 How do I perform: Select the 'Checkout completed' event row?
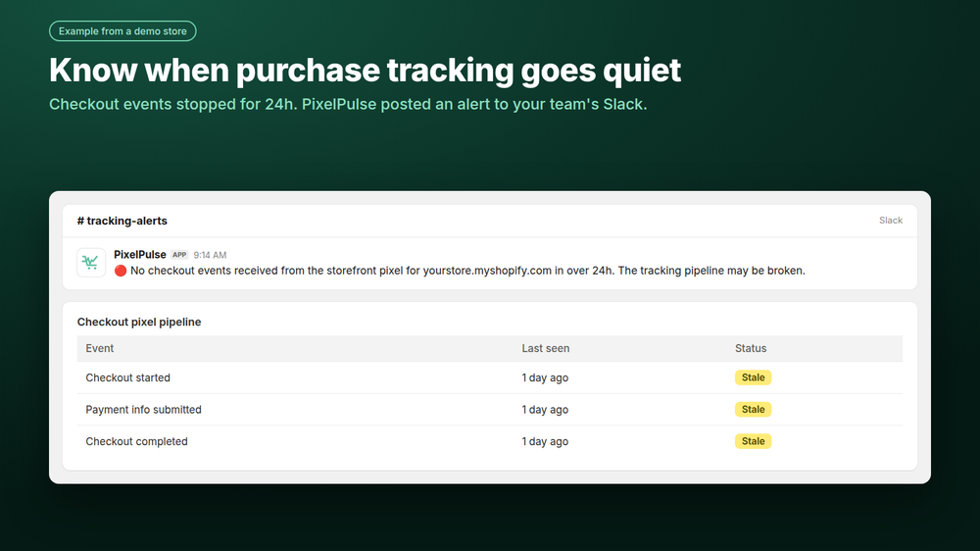tap(490, 441)
